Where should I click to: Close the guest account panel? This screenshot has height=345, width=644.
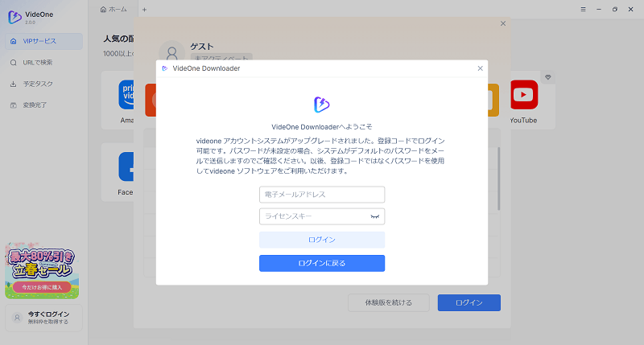click(503, 23)
